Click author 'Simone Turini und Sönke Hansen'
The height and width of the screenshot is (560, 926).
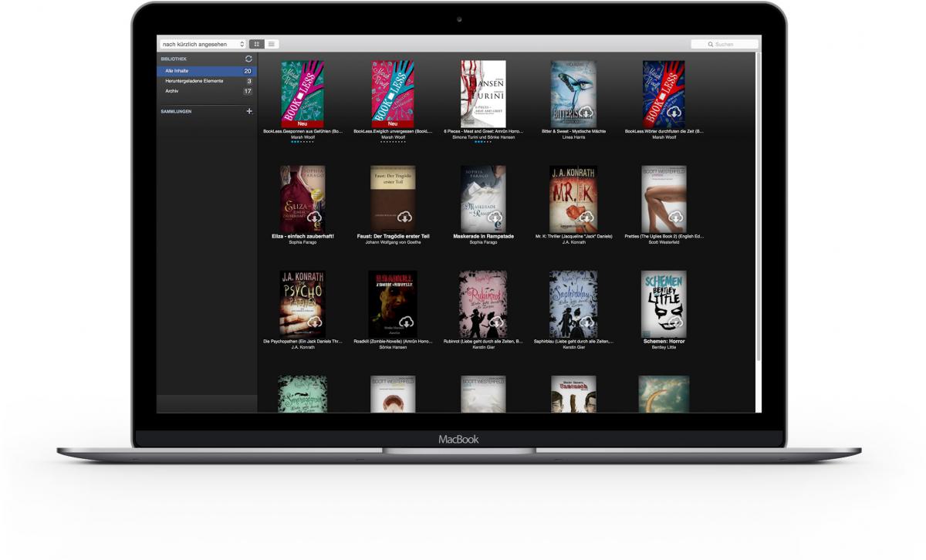tap(483, 137)
